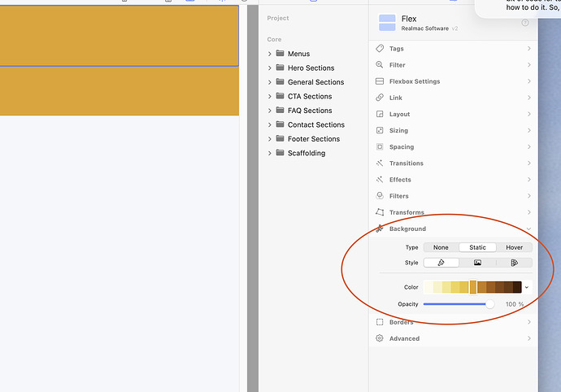Click the Link chain icon

(380, 98)
